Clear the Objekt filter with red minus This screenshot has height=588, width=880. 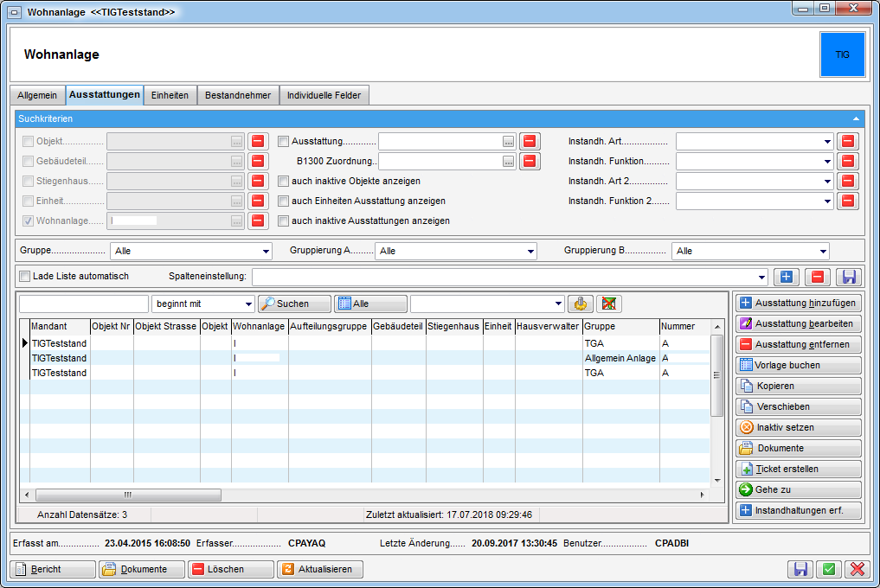[x=258, y=142]
